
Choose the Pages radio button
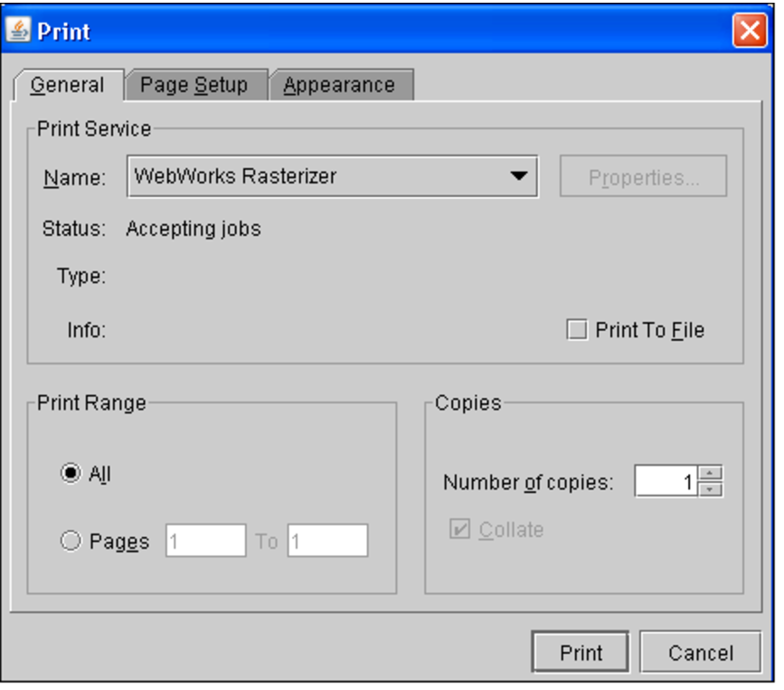(71, 542)
